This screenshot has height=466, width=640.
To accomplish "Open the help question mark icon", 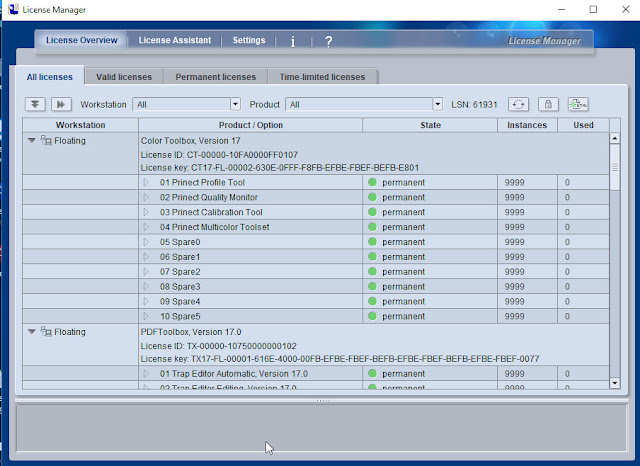I will click(x=329, y=41).
